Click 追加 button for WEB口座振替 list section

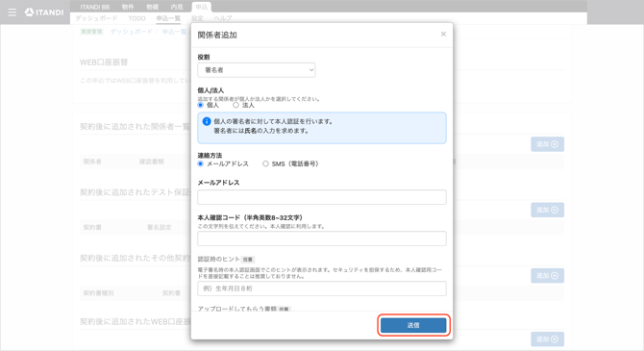[x=547, y=339]
